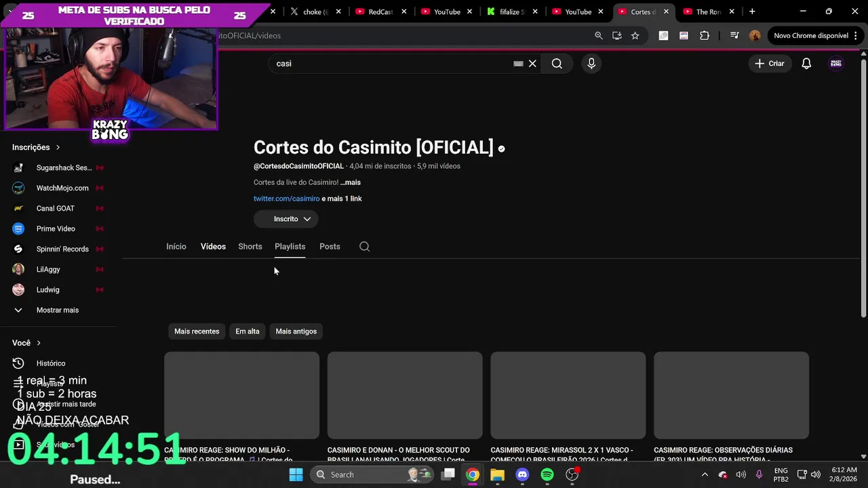Clear the search text with the X icon

532,63
